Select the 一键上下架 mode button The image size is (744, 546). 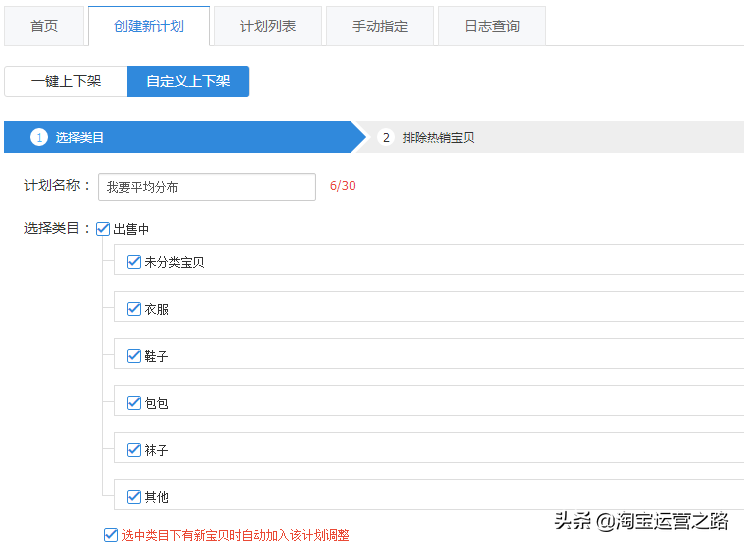[66, 81]
